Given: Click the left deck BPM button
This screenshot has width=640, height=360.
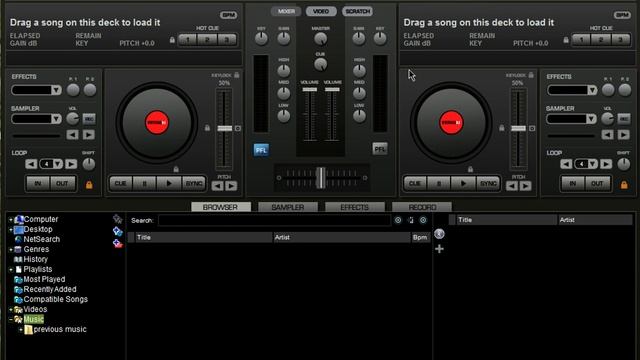Looking at the screenshot, I should tap(228, 15).
